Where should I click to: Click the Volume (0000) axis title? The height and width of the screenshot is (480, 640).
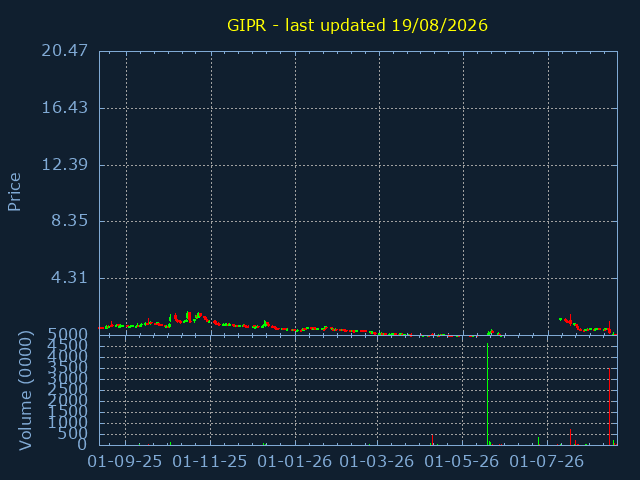pyautogui.click(x=25, y=391)
